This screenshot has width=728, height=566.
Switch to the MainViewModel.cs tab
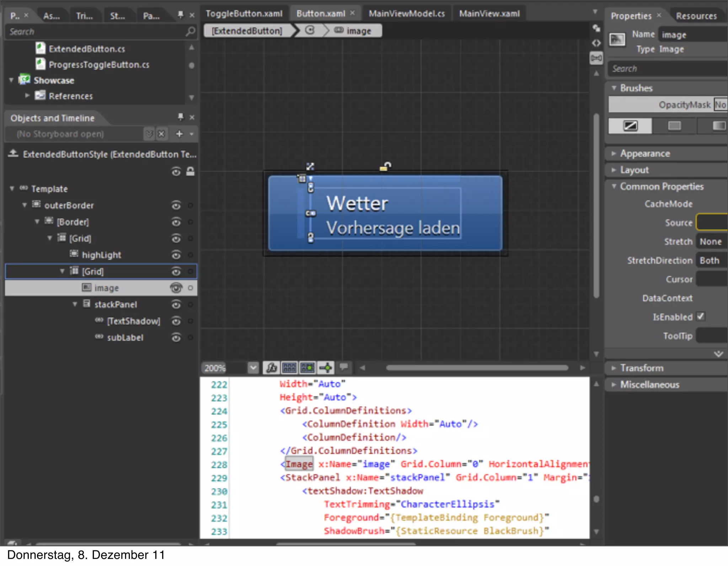pyautogui.click(x=406, y=14)
